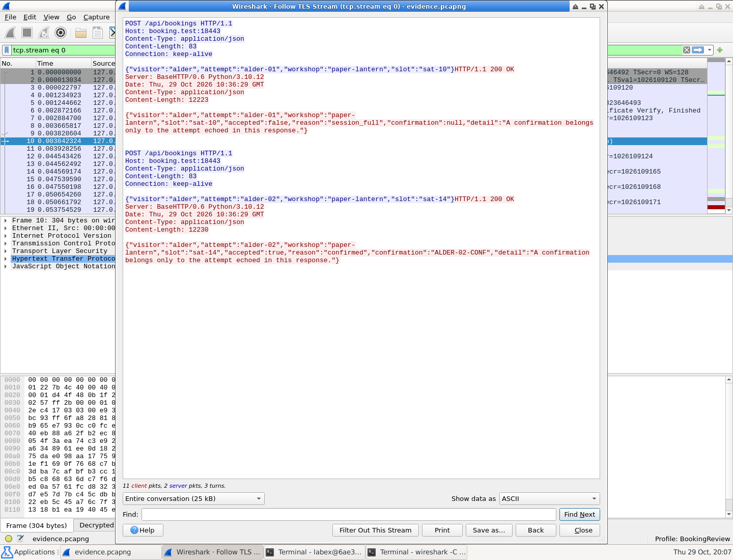Click the Filter Out This Stream button
This screenshot has height=560, width=733.
(376, 530)
